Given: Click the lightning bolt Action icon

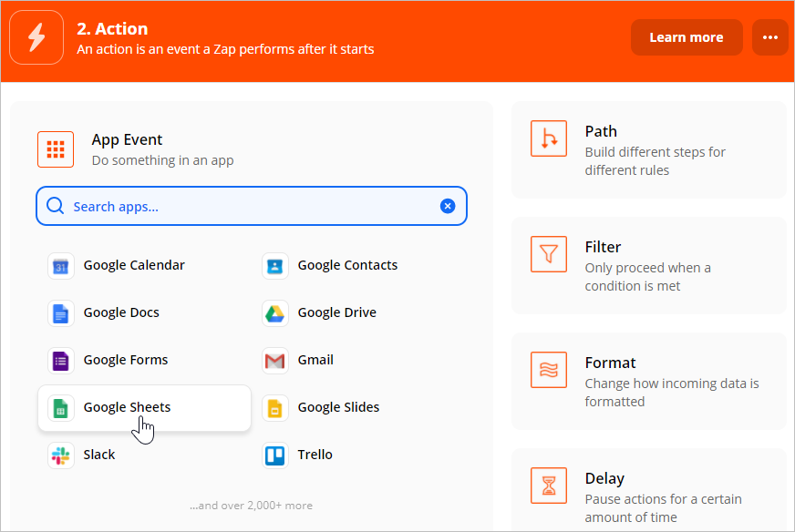Looking at the screenshot, I should 36,37.
